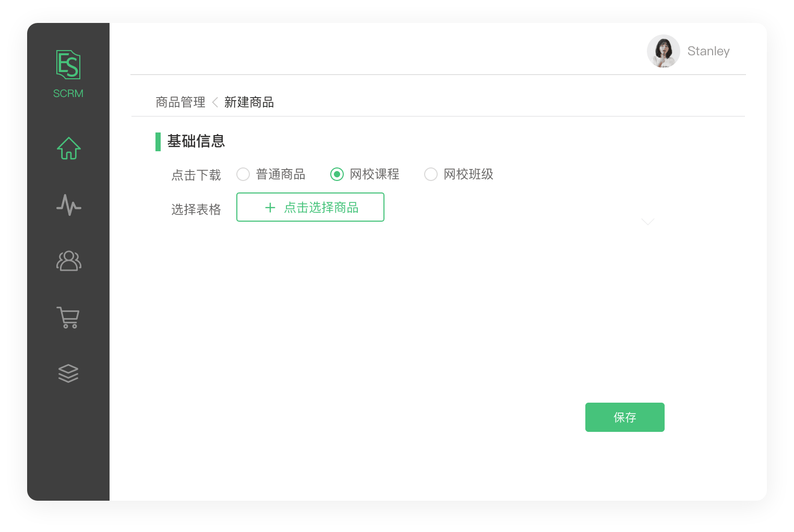Viewport: 794px width, 532px height.
Task: Open the customers group icon in sidebar
Action: click(69, 261)
